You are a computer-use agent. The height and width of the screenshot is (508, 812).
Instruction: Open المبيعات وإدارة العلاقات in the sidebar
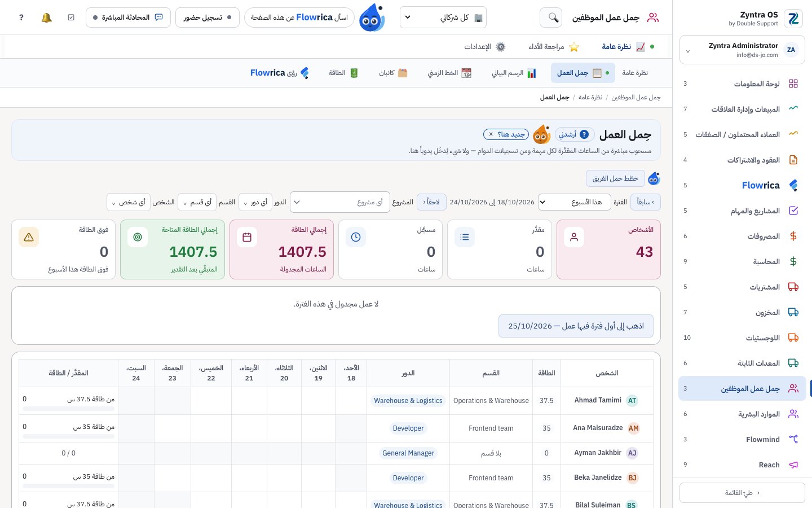pyautogui.click(x=742, y=109)
